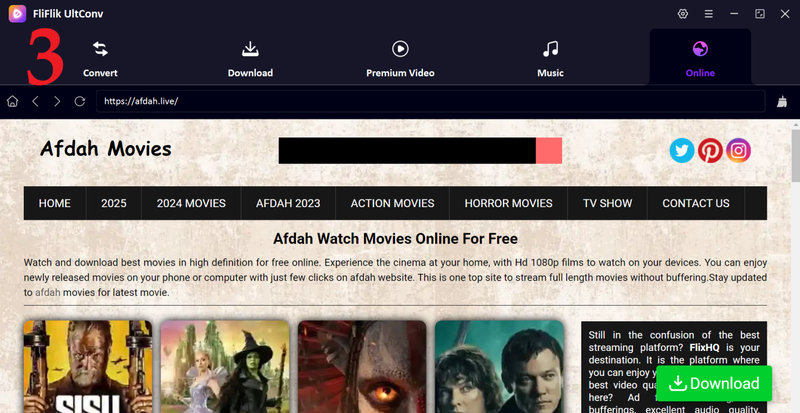This screenshot has width=800, height=413.
Task: Focus the black site search box
Action: tap(407, 151)
